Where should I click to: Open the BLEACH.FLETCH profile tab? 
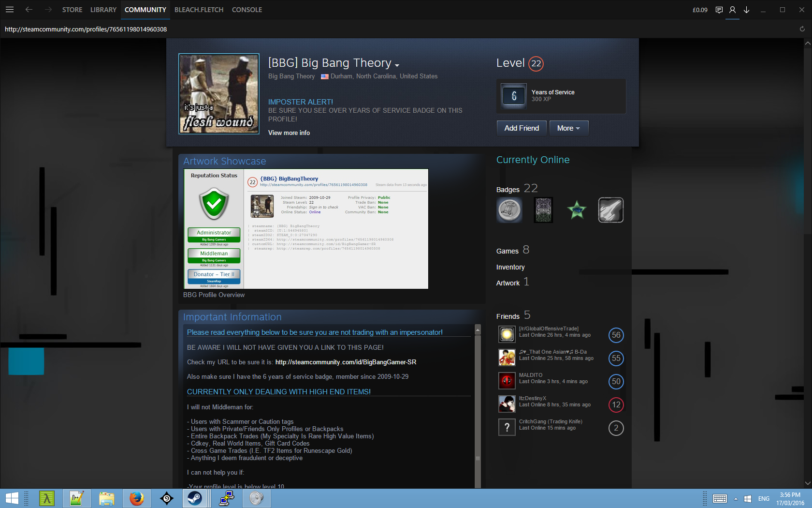(199, 10)
